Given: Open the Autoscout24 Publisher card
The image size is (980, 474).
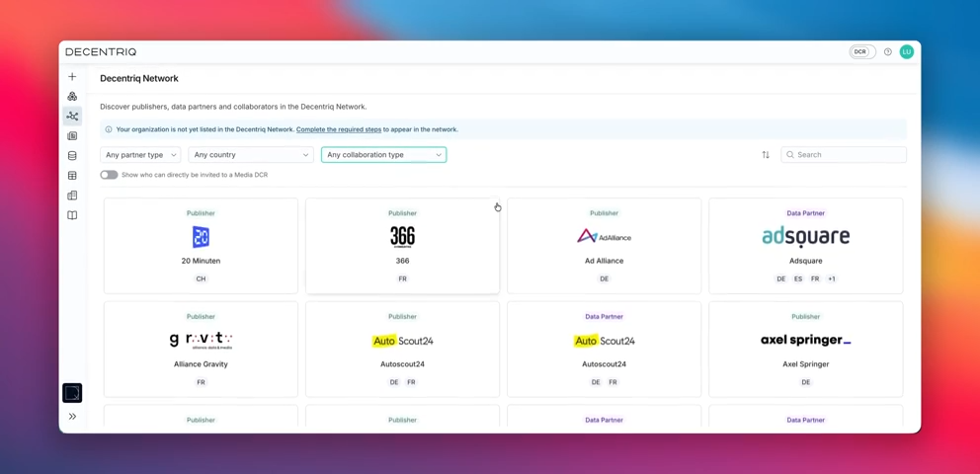Looking at the screenshot, I should (x=402, y=350).
